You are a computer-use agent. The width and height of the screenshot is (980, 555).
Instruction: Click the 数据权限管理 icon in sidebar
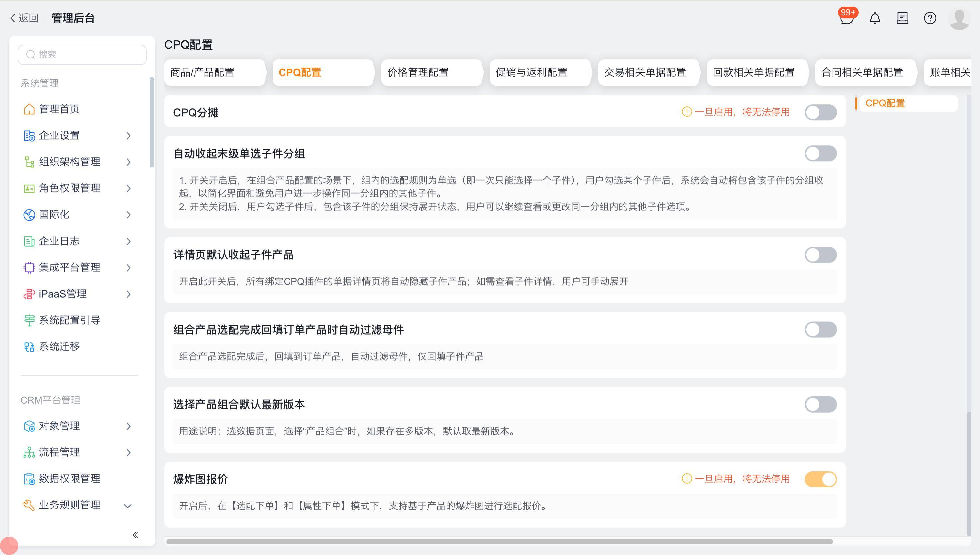point(29,479)
